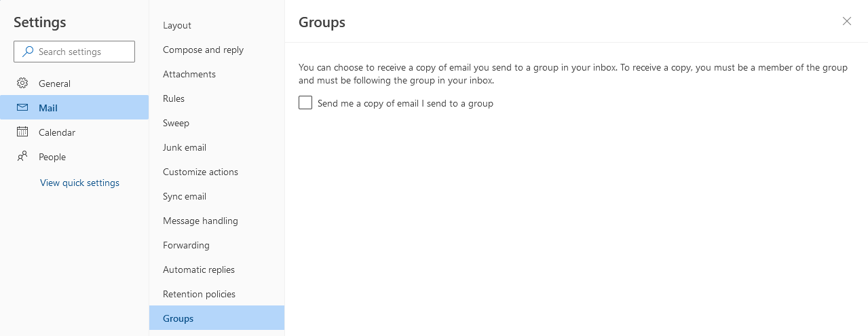Image resolution: width=868 pixels, height=336 pixels.
Task: Open the Rules settings page
Action: click(174, 98)
